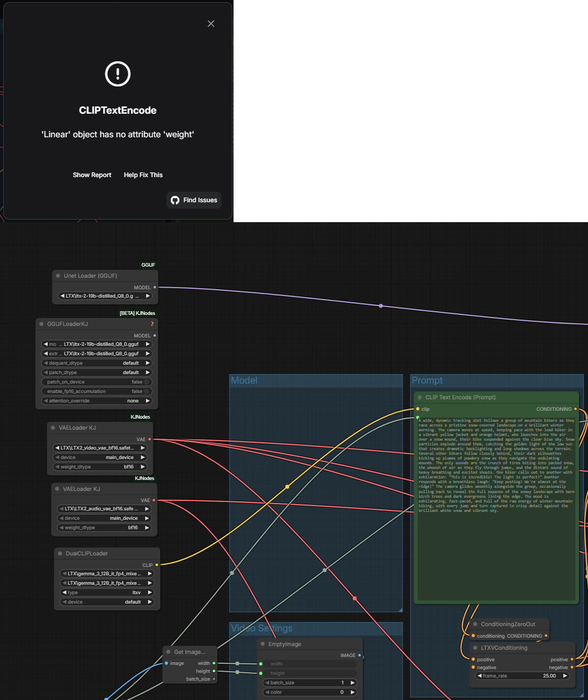This screenshot has height=700, width=588.
Task: Click Help Fix This link
Action: point(143,175)
